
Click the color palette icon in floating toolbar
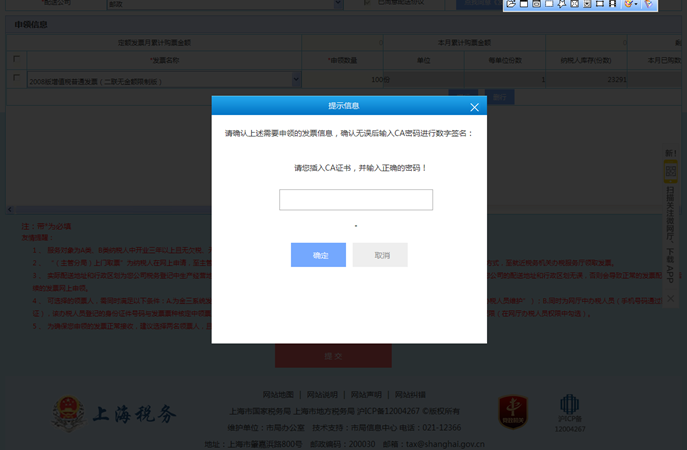(x=629, y=5)
